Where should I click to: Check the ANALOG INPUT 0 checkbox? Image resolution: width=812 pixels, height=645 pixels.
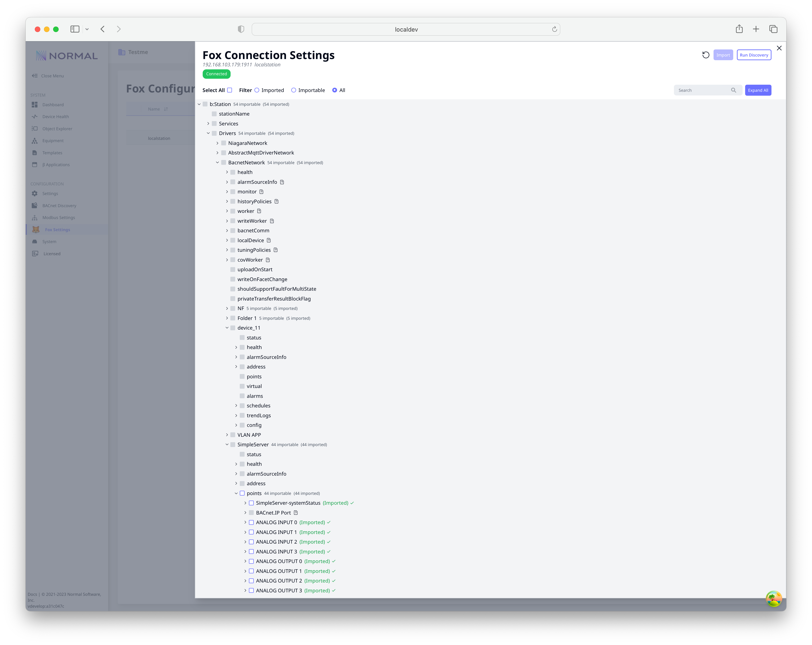coord(251,523)
